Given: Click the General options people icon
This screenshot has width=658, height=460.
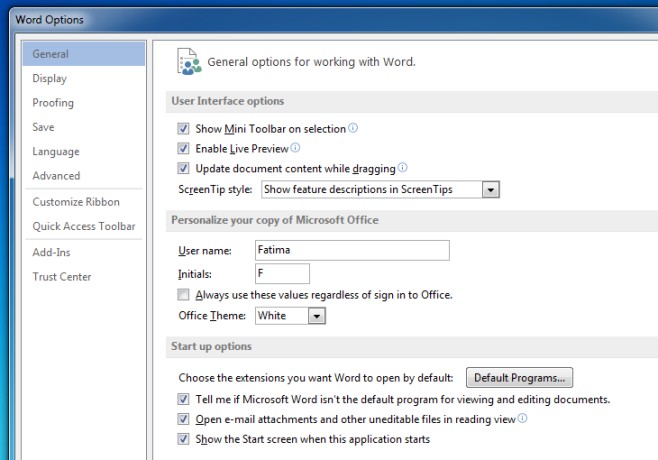Looking at the screenshot, I should [189, 61].
